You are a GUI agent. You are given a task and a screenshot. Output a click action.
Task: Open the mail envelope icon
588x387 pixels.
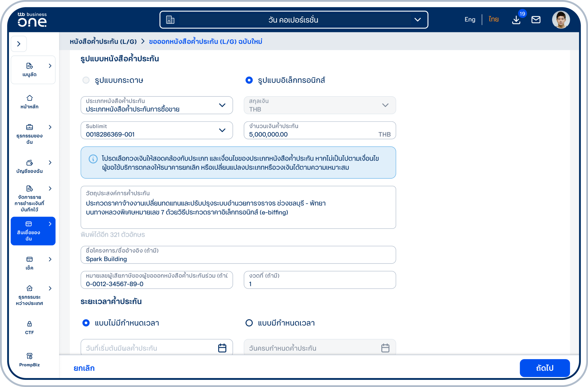click(536, 20)
